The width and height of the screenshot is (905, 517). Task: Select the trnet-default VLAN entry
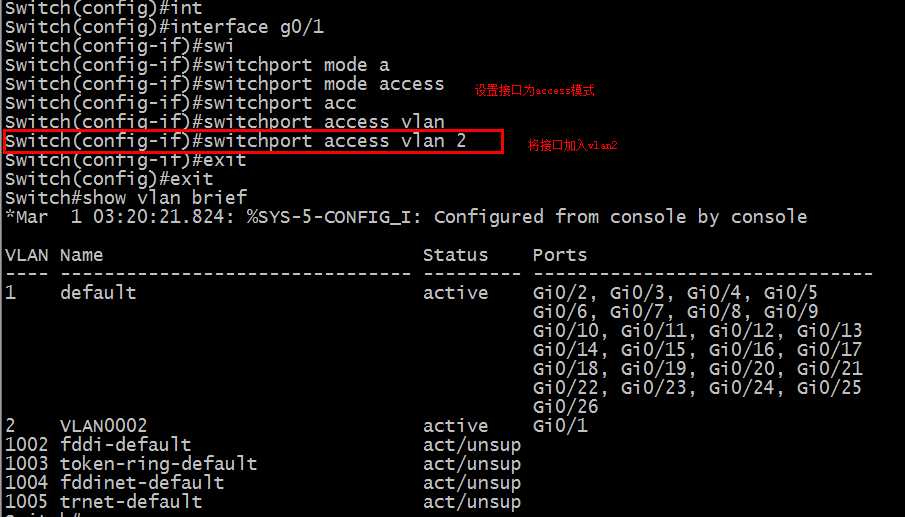click(x=131, y=501)
